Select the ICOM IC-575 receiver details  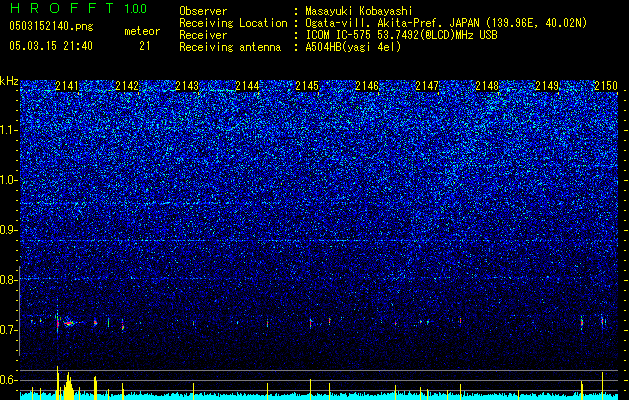click(401, 35)
